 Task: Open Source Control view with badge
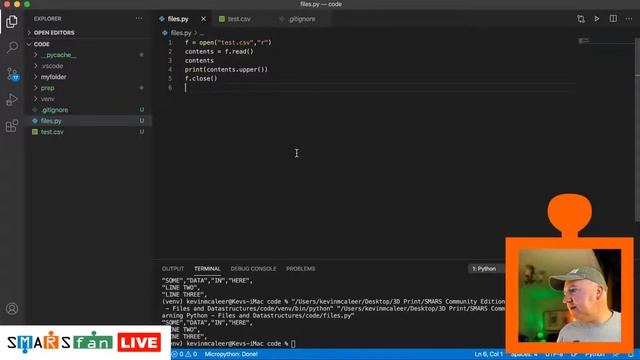pos(12,74)
